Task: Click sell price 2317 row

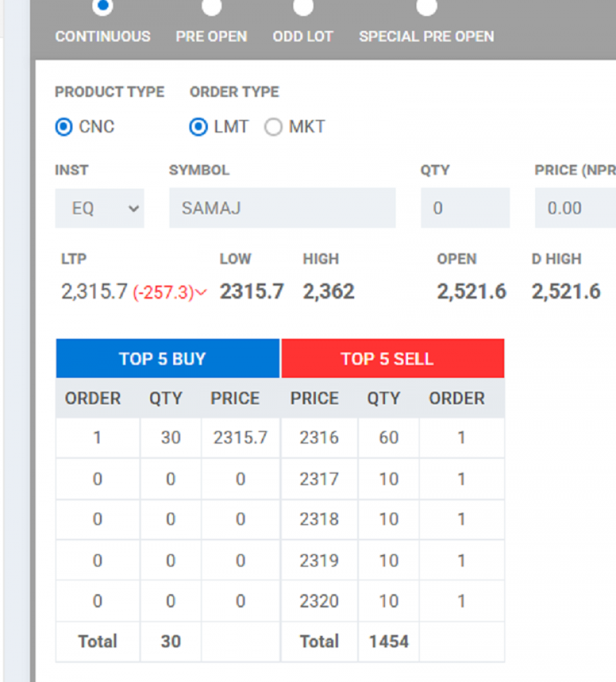Action: 319,479
